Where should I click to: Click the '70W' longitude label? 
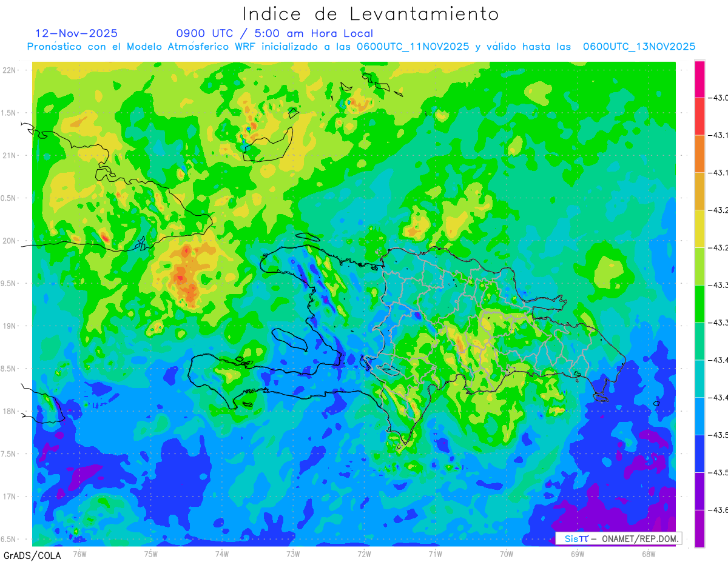coord(507,554)
